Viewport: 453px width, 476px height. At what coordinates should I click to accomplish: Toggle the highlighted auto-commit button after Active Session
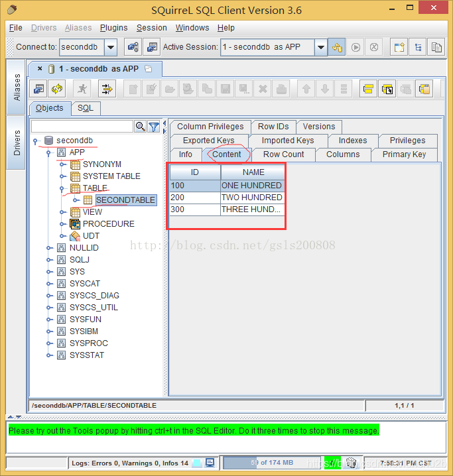(337, 47)
